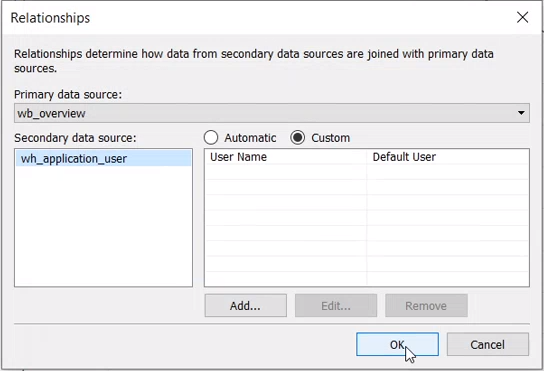Click the Add... button
544x371 pixels.
[246, 306]
